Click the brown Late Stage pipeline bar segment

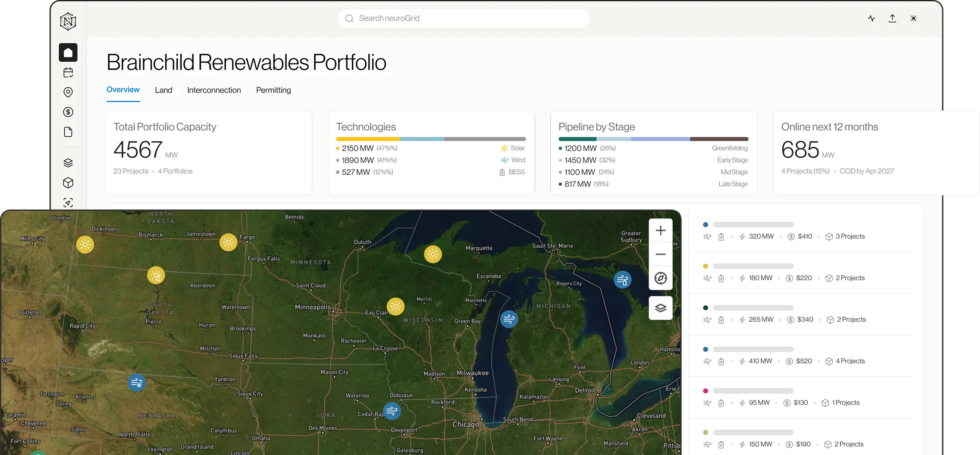[719, 139]
